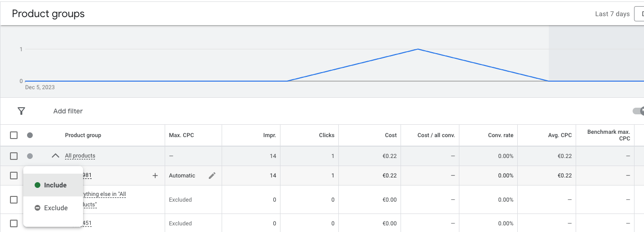Click the filter funnel icon
The width and height of the screenshot is (644, 232).
coord(21,111)
